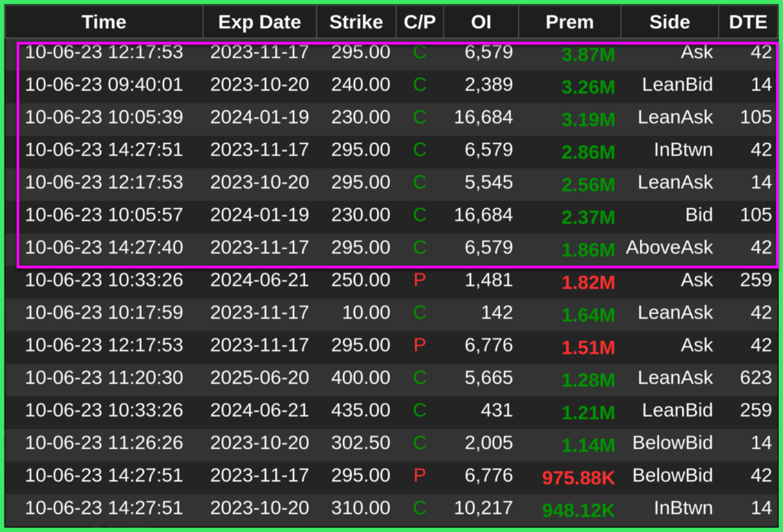Select the 1.14M premium cell
Viewport: 783px width, 532px height.
click(588, 445)
